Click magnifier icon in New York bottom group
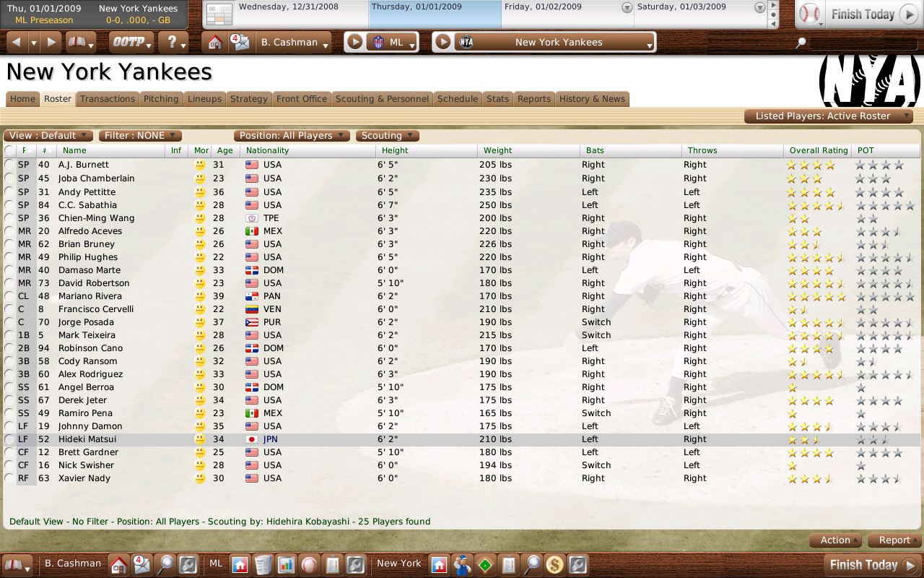The height and width of the screenshot is (578, 924). pyautogui.click(x=532, y=564)
